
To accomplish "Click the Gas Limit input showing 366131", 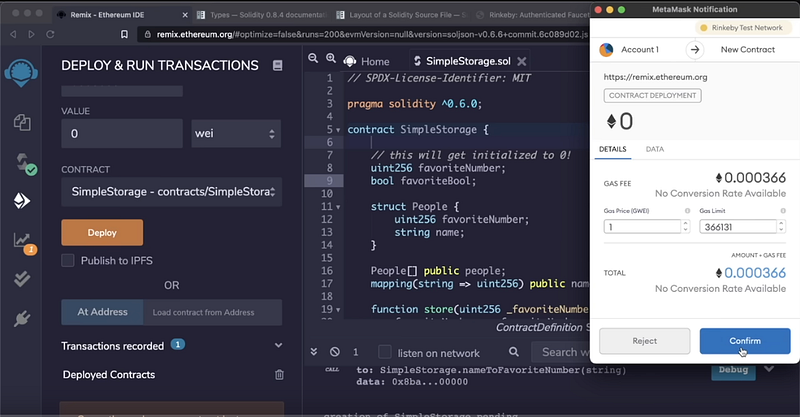I will click(738, 227).
